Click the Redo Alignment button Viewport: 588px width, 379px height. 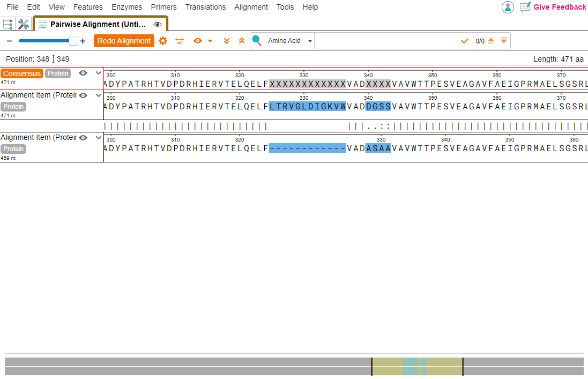click(x=124, y=41)
